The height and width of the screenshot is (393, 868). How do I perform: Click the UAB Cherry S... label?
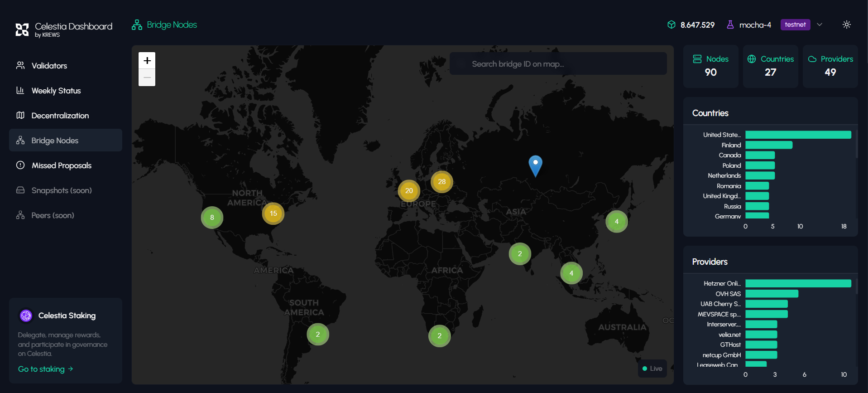pyautogui.click(x=721, y=304)
